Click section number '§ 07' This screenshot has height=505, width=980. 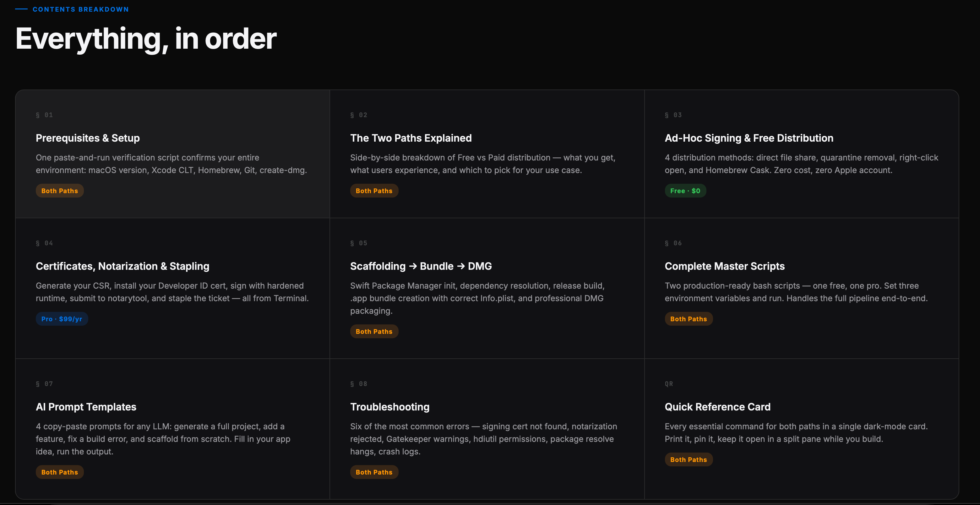(44, 384)
